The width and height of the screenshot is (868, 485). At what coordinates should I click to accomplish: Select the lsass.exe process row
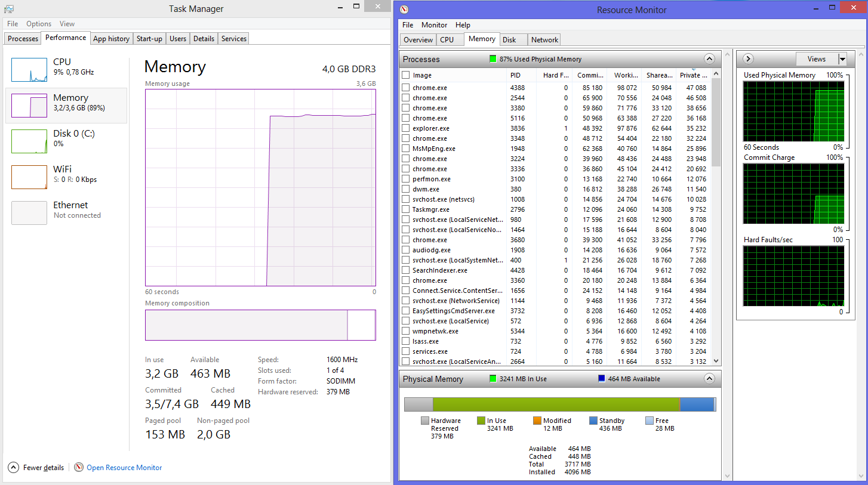[x=555, y=341]
